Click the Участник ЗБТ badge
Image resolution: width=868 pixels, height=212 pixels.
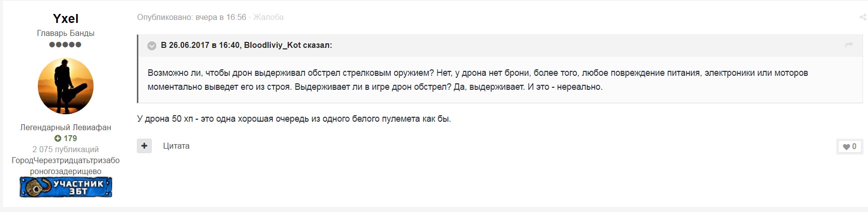[66, 187]
